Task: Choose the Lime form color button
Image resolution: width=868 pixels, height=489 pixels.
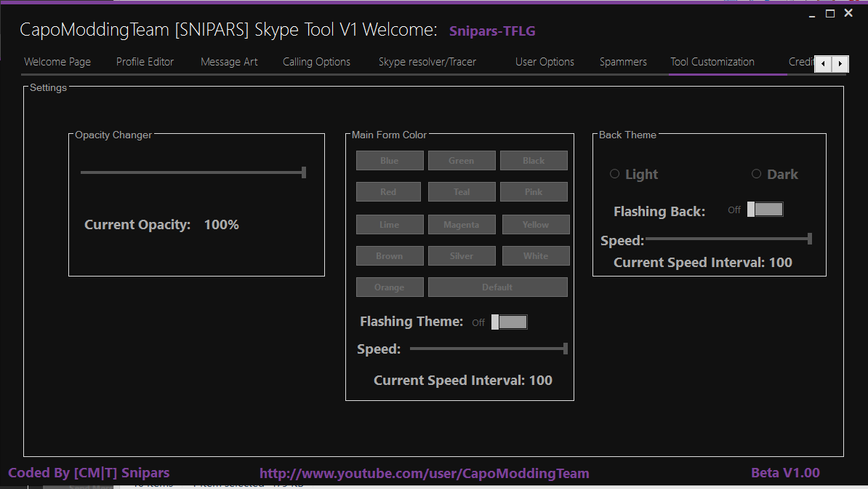Action: click(x=390, y=225)
